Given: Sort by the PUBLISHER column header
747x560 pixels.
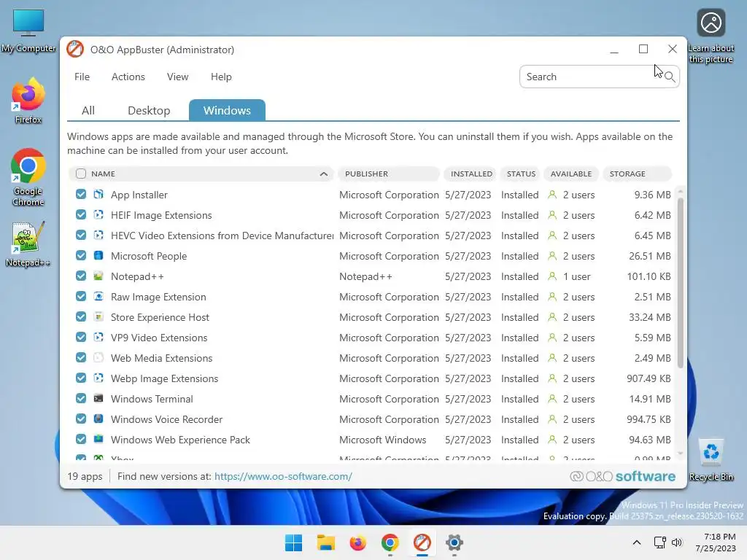Looking at the screenshot, I should [388, 174].
